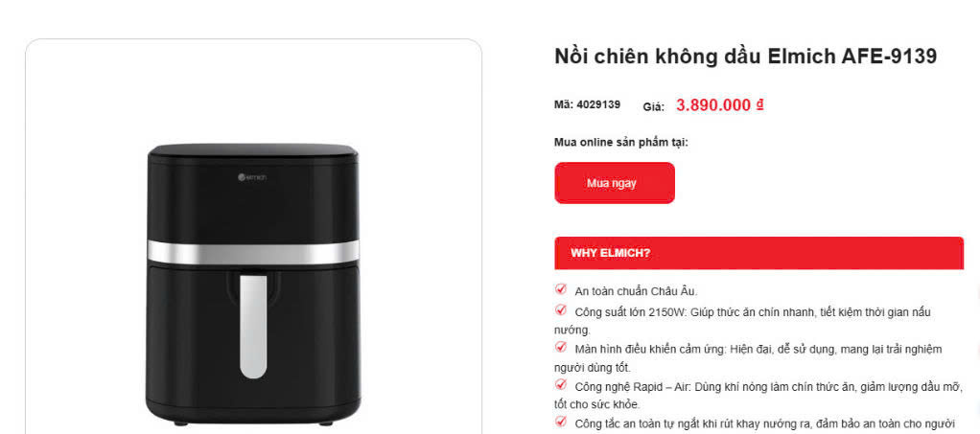Image resolution: width=980 pixels, height=434 pixels.
Task: Click the Giá label before the price
Action: pyautogui.click(x=653, y=106)
